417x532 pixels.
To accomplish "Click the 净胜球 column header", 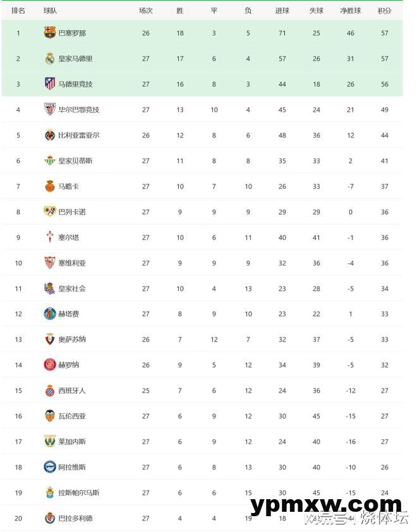I will click(351, 11).
